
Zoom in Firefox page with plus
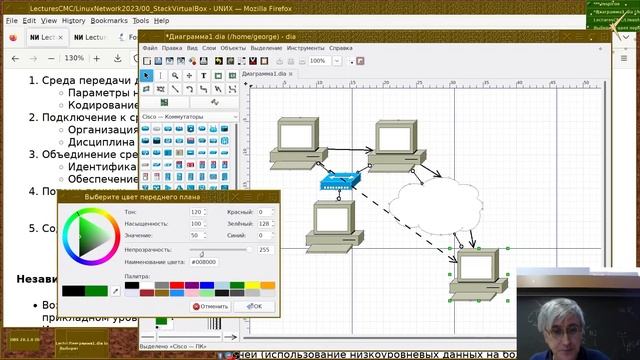click(x=97, y=59)
